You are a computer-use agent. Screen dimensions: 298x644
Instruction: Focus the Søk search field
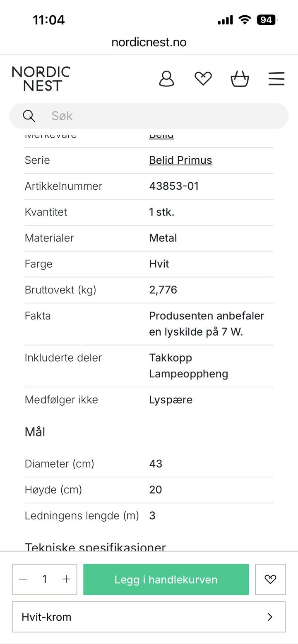(157, 116)
